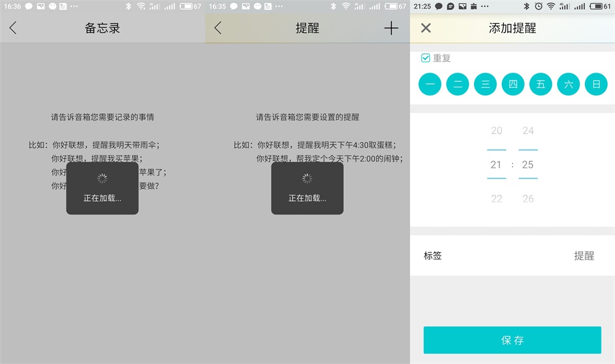615x364 pixels.
Task: Select Thursday by tapping the 四 circle
Action: pyautogui.click(x=513, y=84)
